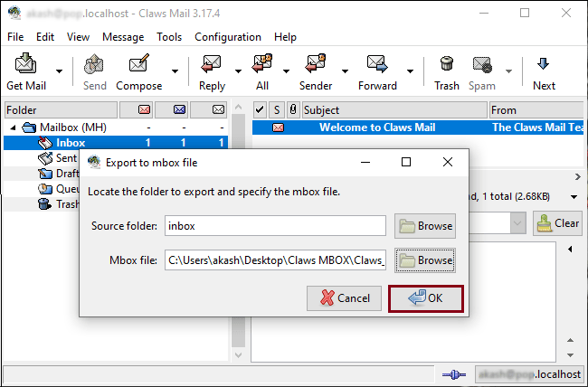Image resolution: width=588 pixels, height=387 pixels.
Task: Toggle the online/offline connection icon
Action: (x=454, y=374)
